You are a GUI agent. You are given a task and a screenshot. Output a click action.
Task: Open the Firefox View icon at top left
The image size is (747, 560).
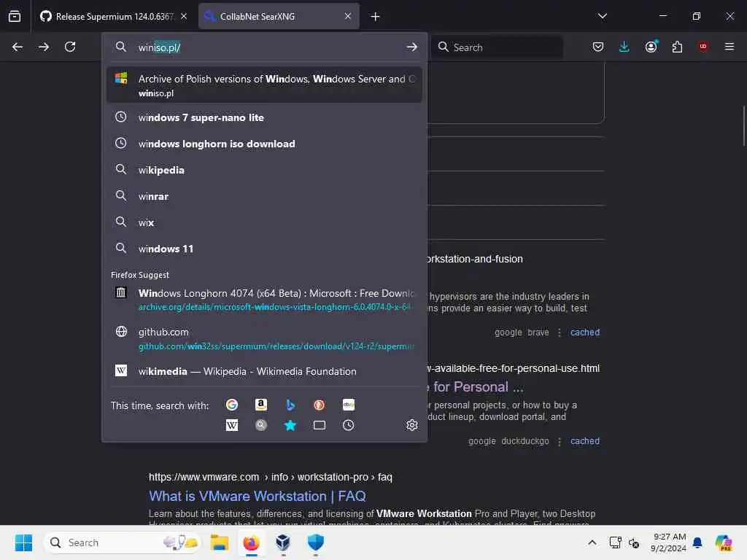(15, 16)
